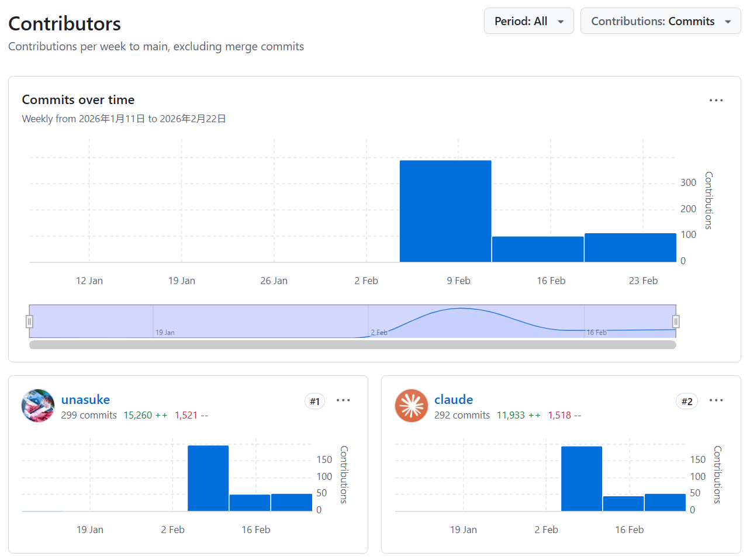Open claude's contributor profile link
This screenshot has width=750, height=560.
tap(454, 399)
